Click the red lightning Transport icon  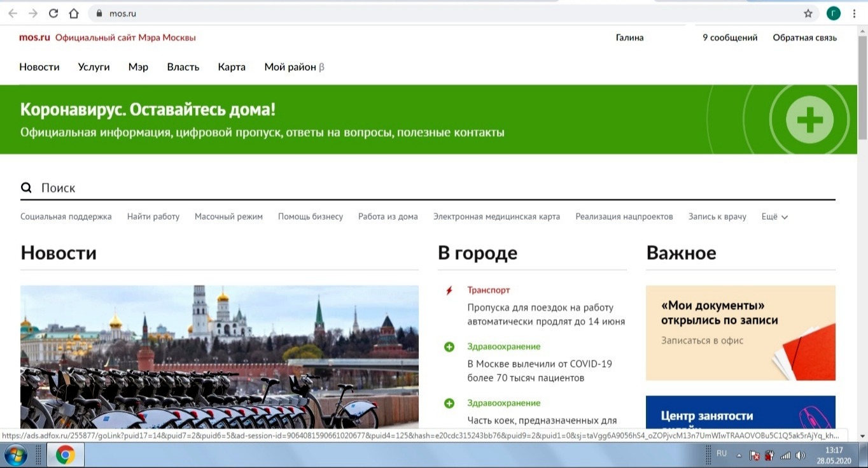point(449,290)
